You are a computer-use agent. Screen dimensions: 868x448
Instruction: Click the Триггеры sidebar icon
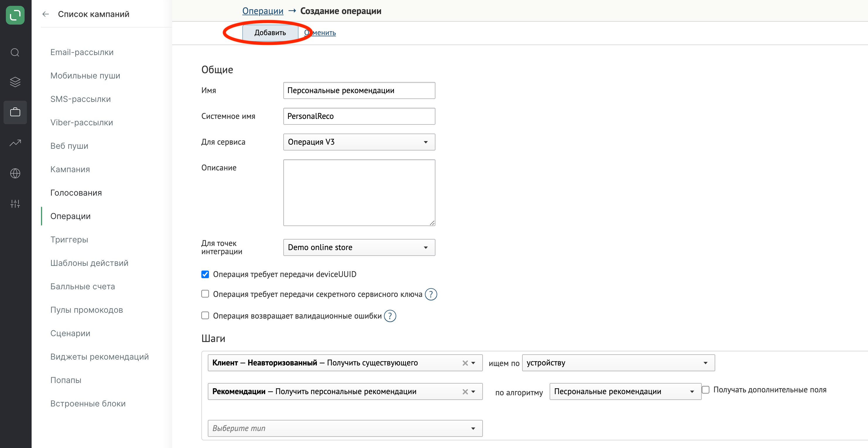pos(69,240)
